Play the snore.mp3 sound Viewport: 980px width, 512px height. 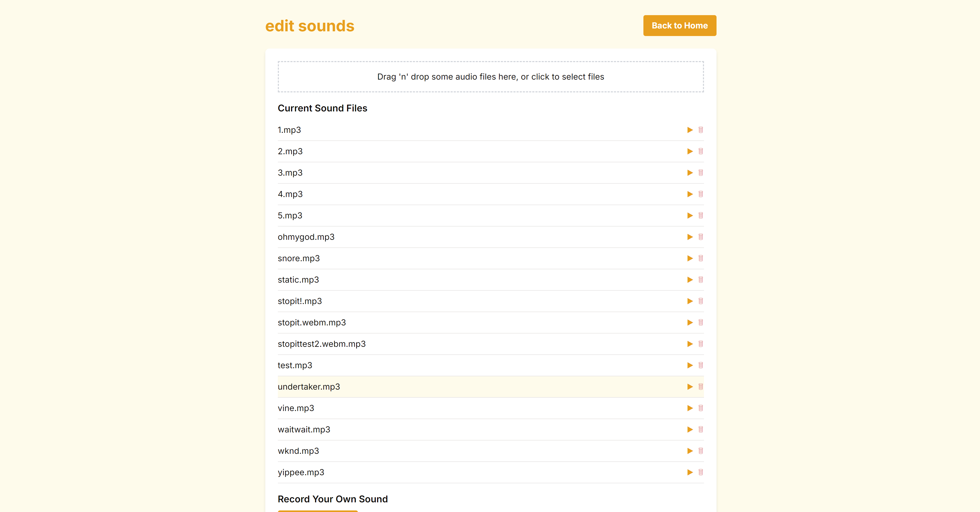[x=690, y=258]
